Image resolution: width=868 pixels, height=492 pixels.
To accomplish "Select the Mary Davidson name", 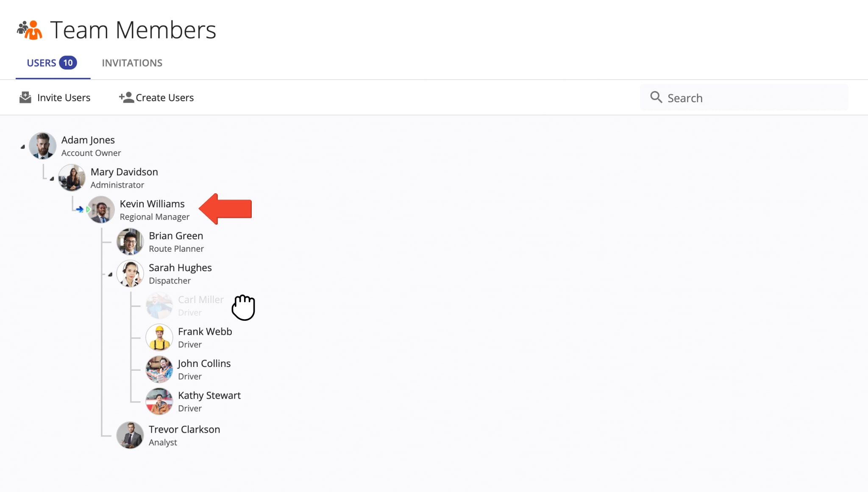I will (x=124, y=172).
